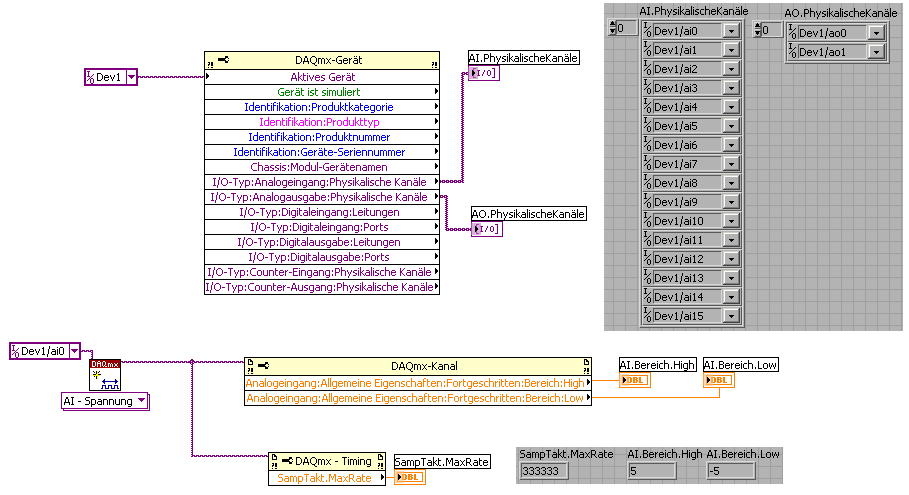Click the Dev1/ai11 array element

(691, 240)
